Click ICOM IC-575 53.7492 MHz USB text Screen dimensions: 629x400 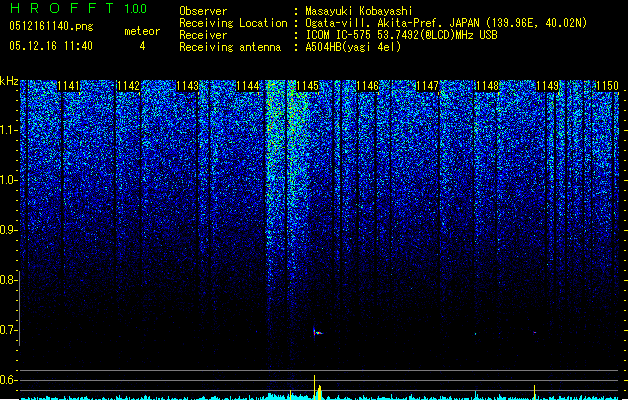tap(401, 35)
